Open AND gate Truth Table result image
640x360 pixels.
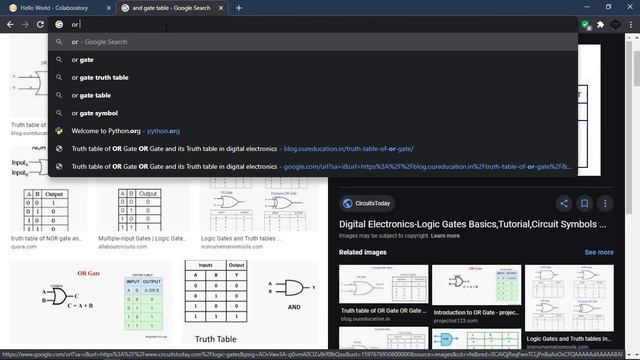(250, 302)
